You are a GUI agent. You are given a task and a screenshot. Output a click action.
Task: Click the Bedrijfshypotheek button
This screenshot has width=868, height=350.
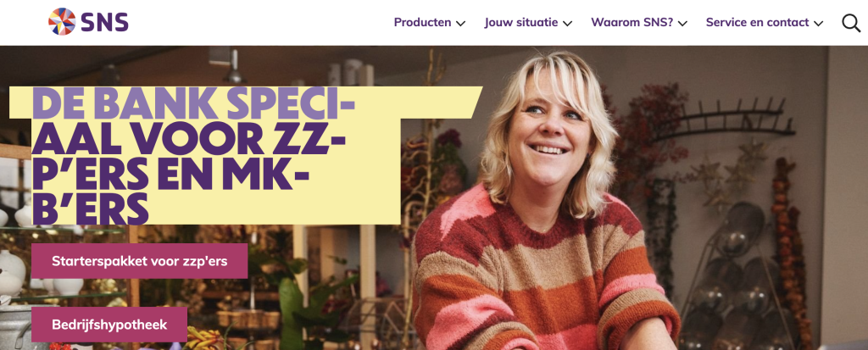tap(109, 325)
